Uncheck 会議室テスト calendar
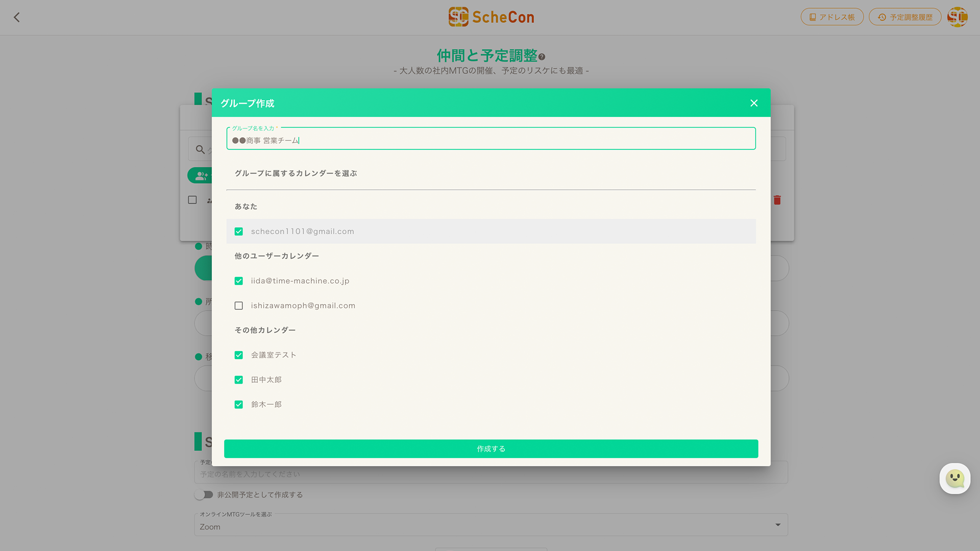Screen dimensions: 980x551 [239, 355]
